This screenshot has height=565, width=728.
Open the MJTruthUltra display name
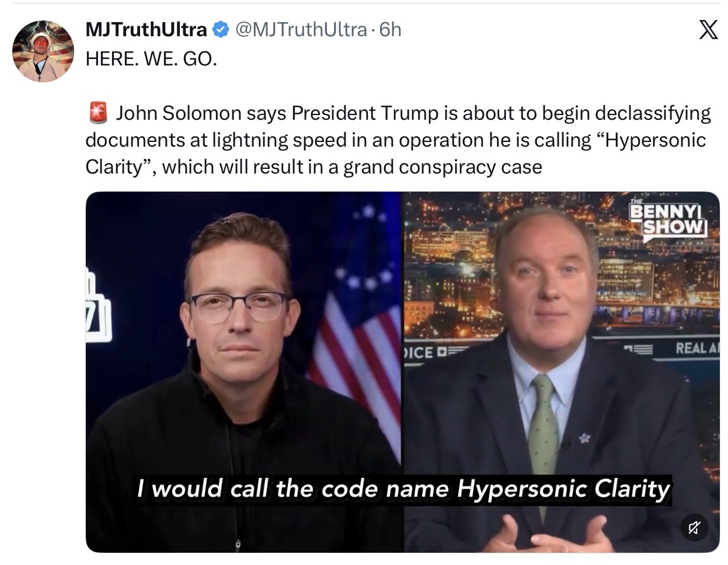[x=146, y=29]
